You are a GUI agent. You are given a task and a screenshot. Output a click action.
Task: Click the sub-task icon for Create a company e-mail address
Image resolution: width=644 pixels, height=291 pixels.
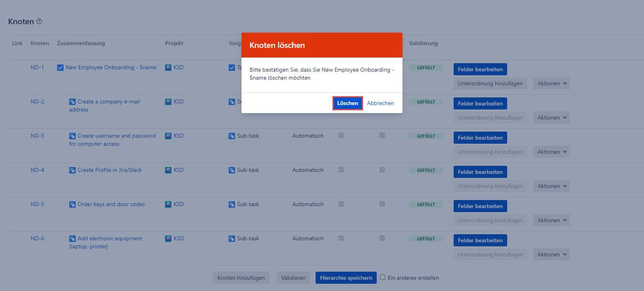click(72, 102)
